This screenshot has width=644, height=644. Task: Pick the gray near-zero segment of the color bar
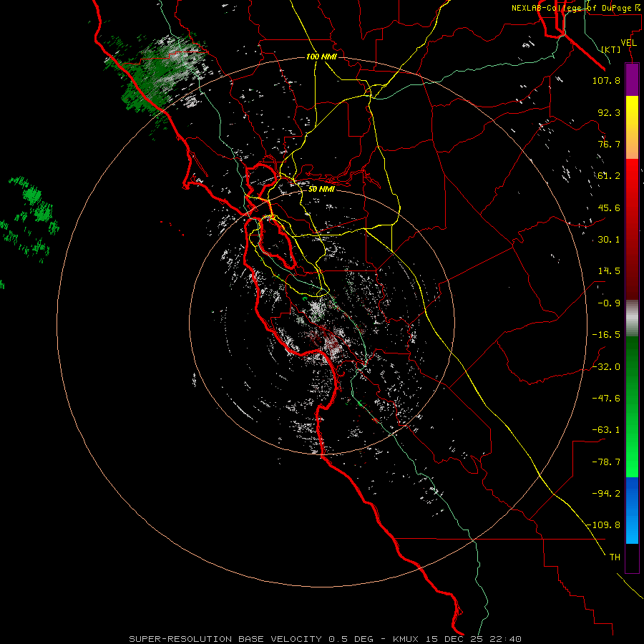(x=632, y=318)
